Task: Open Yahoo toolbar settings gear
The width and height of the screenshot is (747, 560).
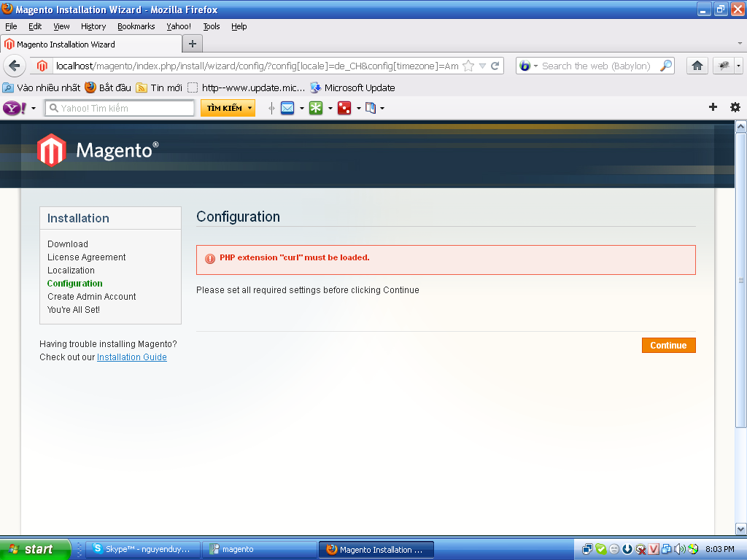Action: pyautogui.click(x=735, y=107)
